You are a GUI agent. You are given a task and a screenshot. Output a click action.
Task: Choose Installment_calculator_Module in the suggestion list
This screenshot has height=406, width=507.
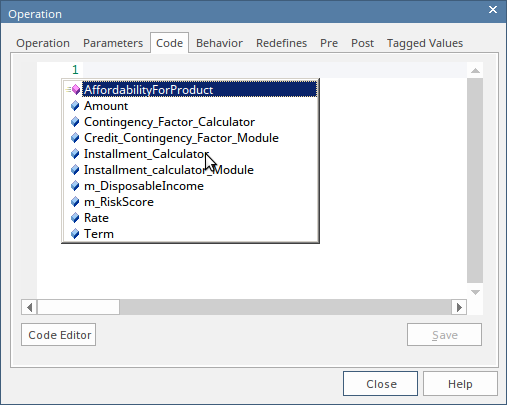tap(169, 170)
